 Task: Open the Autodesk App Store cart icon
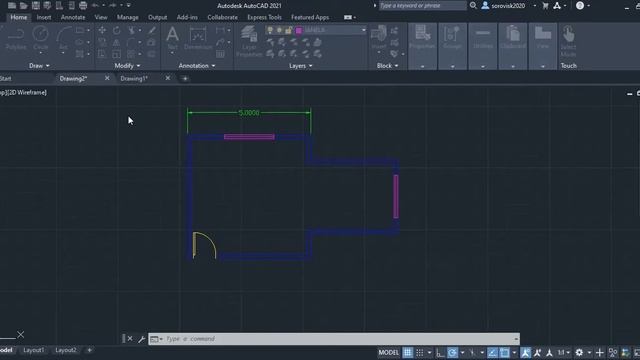tap(545, 5)
